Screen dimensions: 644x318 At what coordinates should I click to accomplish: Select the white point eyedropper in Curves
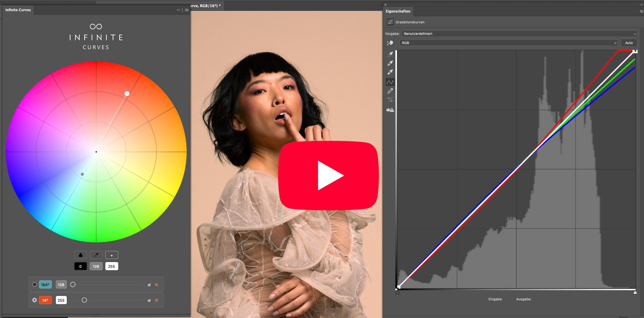tap(390, 72)
